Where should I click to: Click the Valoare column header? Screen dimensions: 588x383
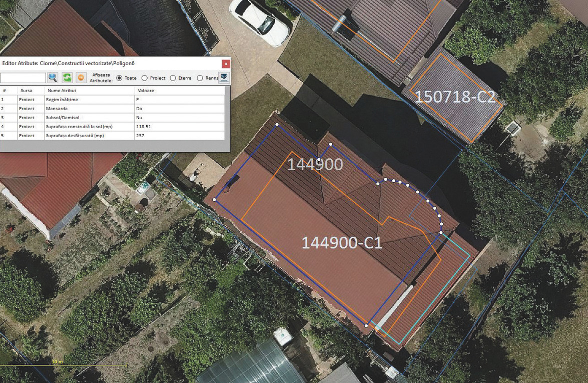[146, 91]
